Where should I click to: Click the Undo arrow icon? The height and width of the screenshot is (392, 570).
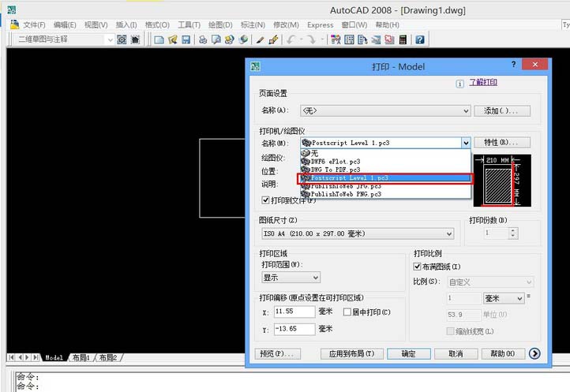tap(291, 39)
